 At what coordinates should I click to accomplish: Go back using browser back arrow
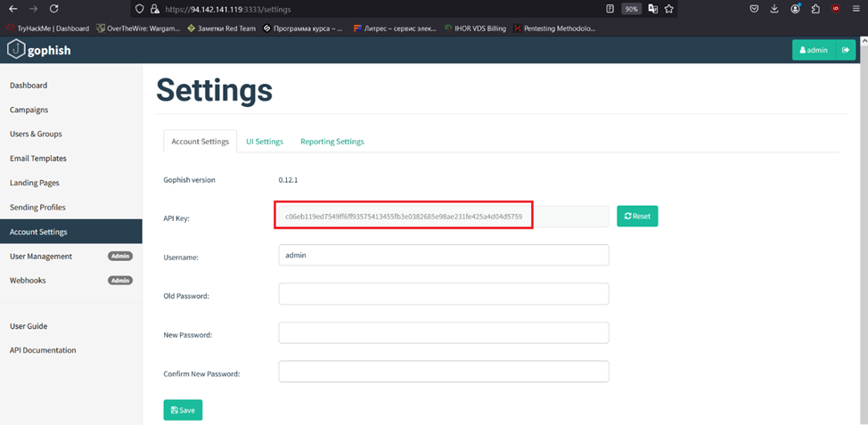(x=13, y=9)
